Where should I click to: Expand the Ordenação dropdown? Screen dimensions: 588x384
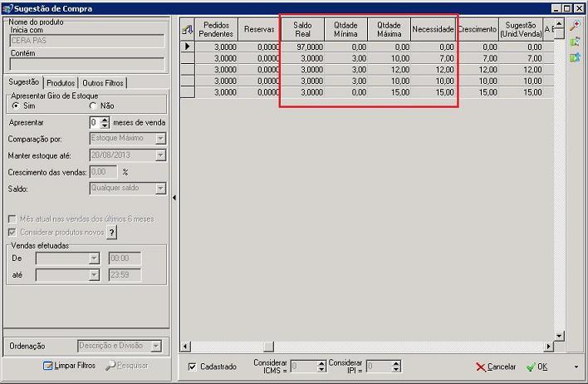coord(155,346)
